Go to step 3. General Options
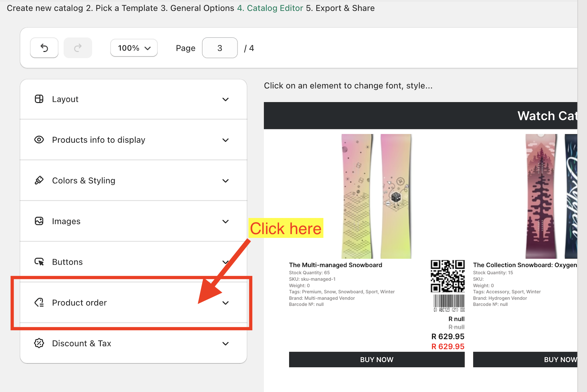This screenshot has height=392, width=587. [198, 8]
